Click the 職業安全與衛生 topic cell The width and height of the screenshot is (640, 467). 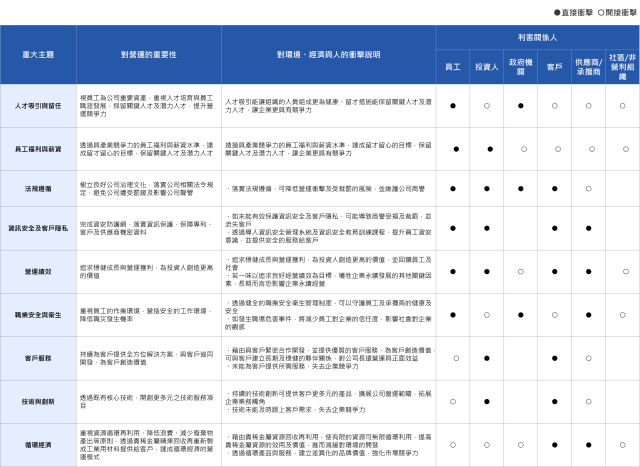coord(39,313)
